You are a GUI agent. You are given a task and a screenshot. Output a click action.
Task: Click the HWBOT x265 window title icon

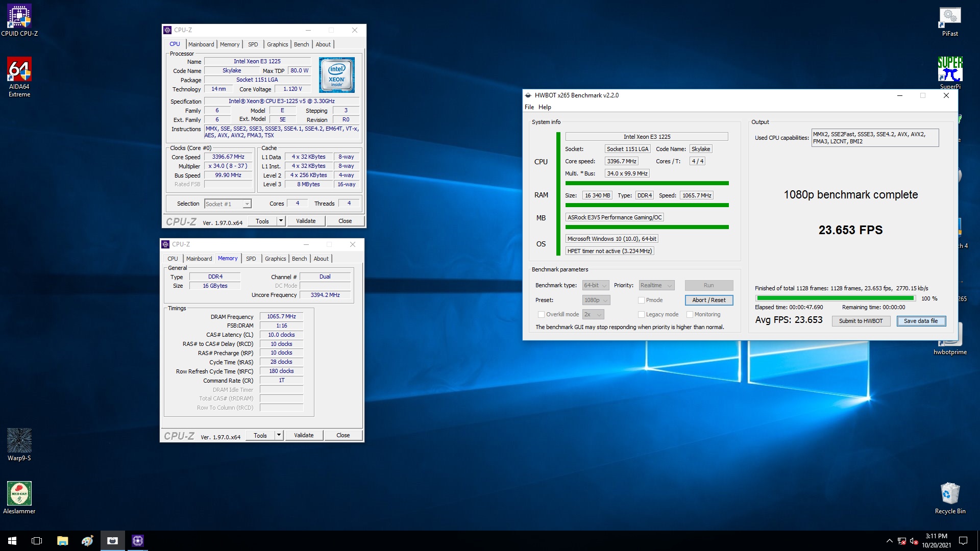(x=528, y=95)
